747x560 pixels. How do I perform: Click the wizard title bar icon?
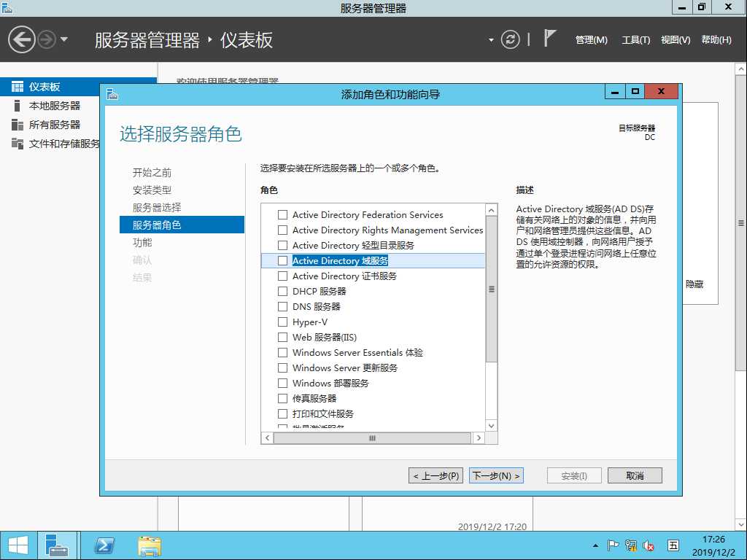coord(112,94)
